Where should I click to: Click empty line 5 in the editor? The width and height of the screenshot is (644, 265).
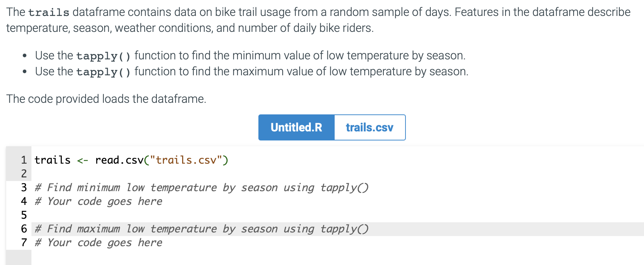pos(108,215)
